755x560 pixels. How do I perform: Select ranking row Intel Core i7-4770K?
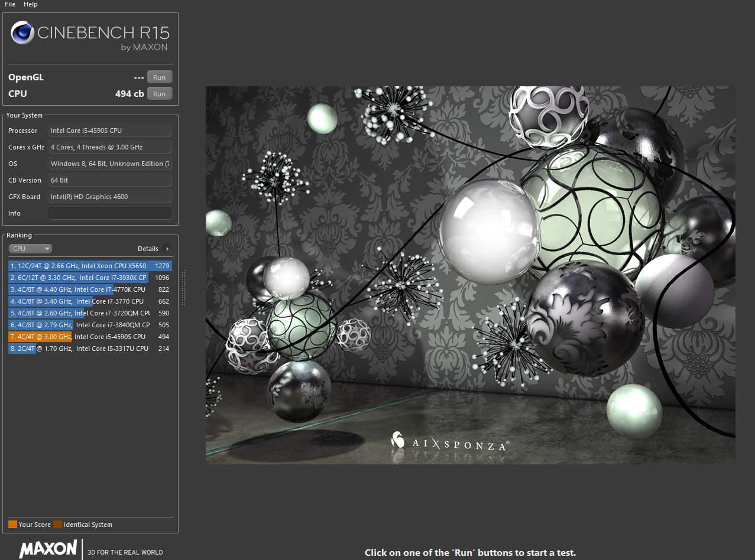[x=90, y=289]
